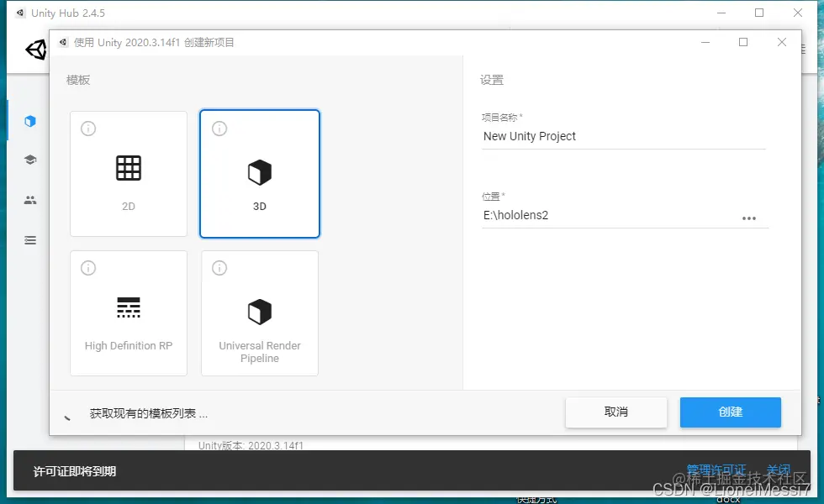
Task: Click the 模板 heading
Action: [78, 80]
